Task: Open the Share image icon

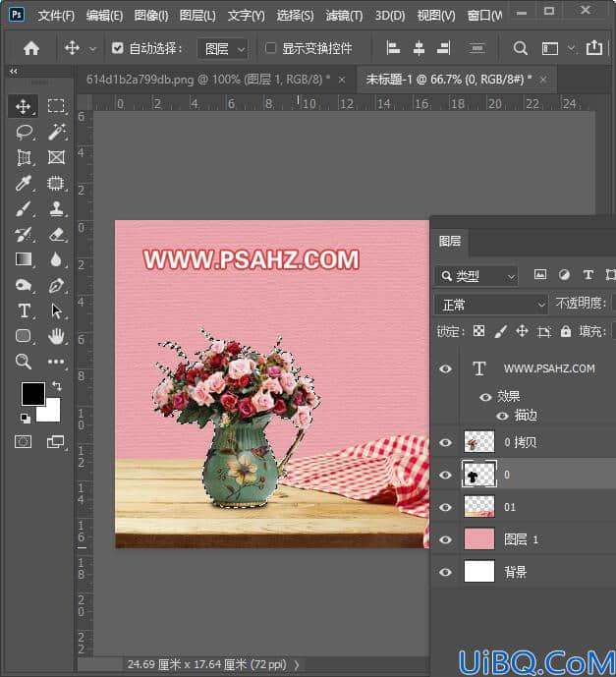Action: tap(594, 47)
